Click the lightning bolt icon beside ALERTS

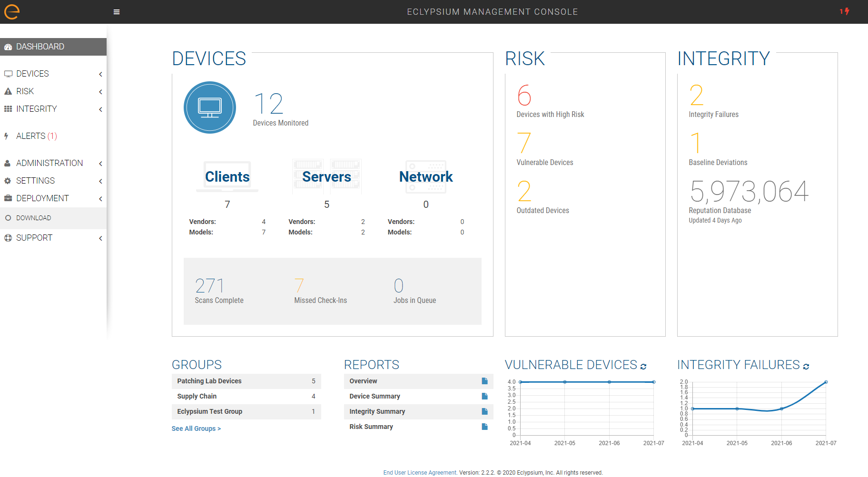(6, 136)
